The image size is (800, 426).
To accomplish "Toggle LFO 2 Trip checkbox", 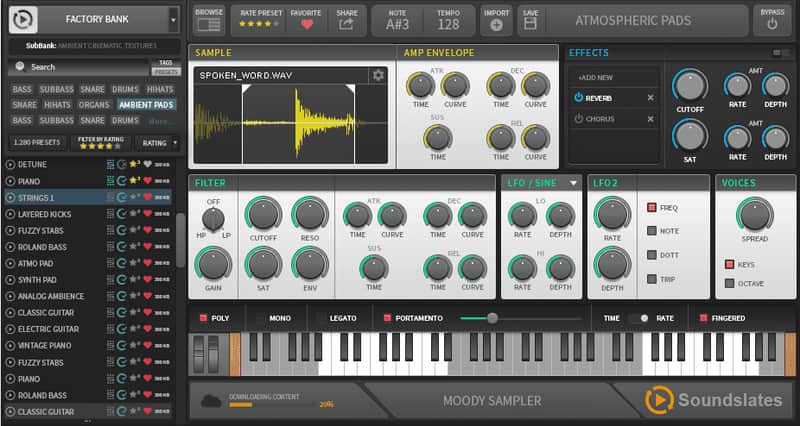I will [652, 279].
